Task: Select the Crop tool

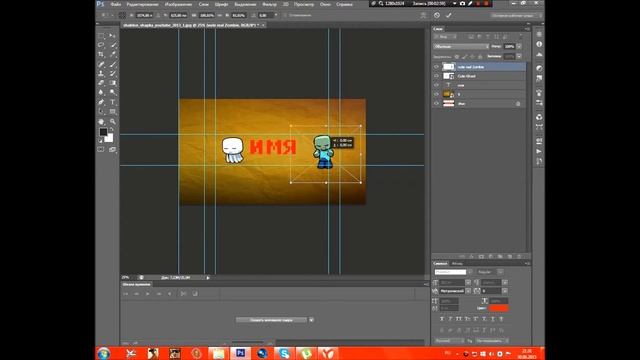Action: (101, 54)
